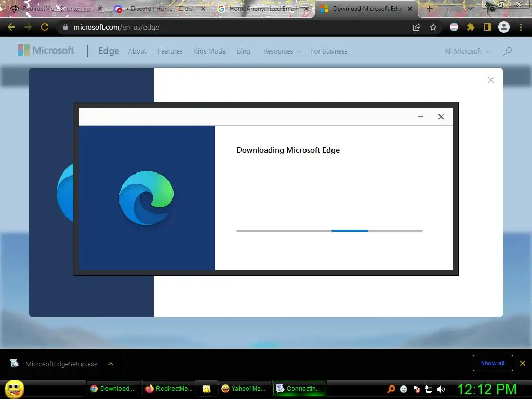Open the About nav item
532x399 pixels.
point(137,51)
